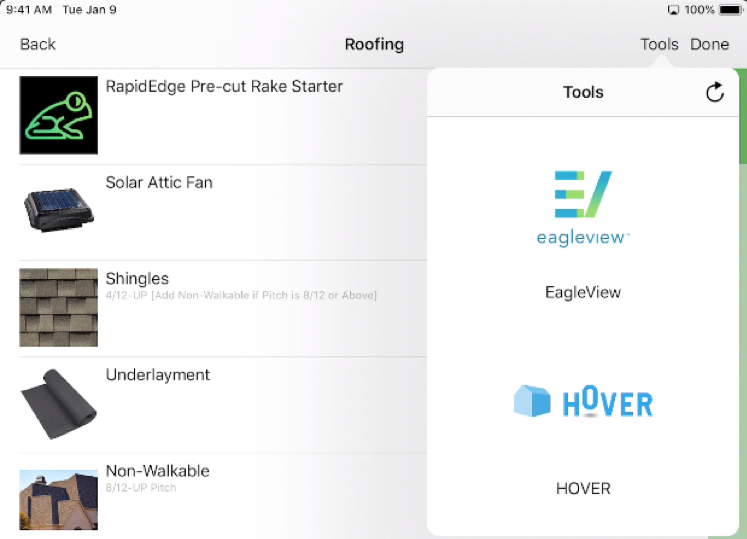747x539 pixels.
Task: Tap Done in the navigation bar
Action: pos(709,44)
